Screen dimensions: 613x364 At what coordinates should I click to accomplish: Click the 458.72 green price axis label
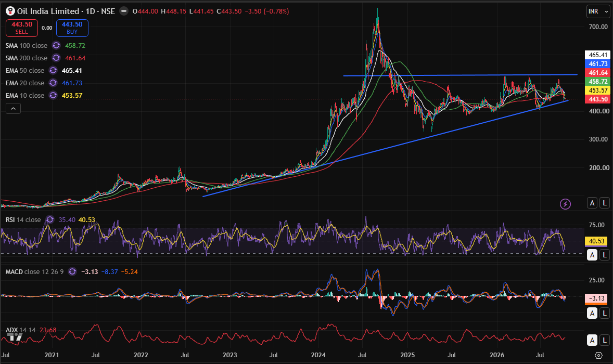pos(598,81)
